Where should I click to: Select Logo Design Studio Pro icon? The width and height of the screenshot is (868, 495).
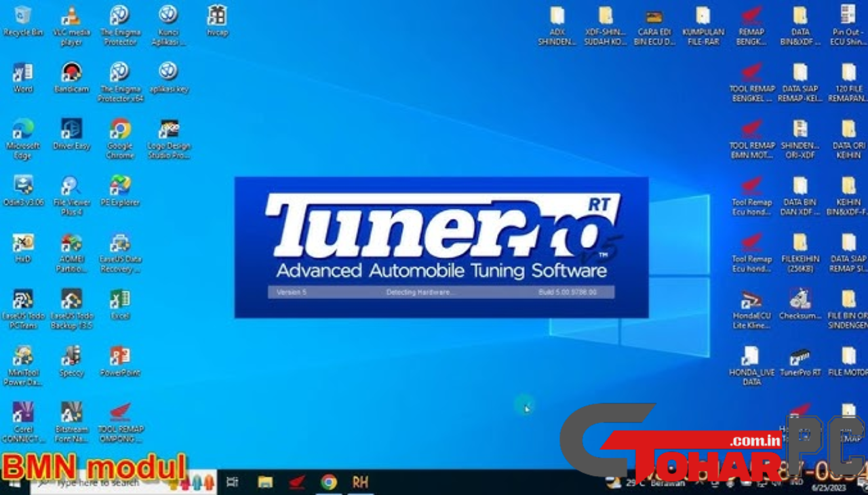(168, 139)
